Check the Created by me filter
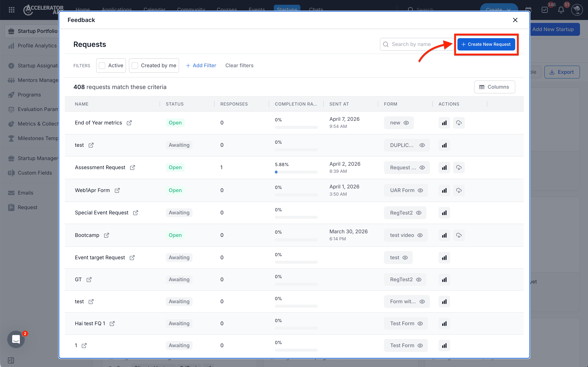Screen dimensions: 588x367 tap(135, 66)
